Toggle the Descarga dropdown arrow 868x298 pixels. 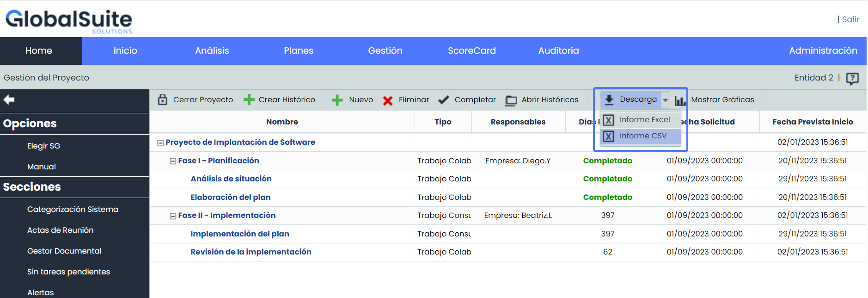point(665,99)
